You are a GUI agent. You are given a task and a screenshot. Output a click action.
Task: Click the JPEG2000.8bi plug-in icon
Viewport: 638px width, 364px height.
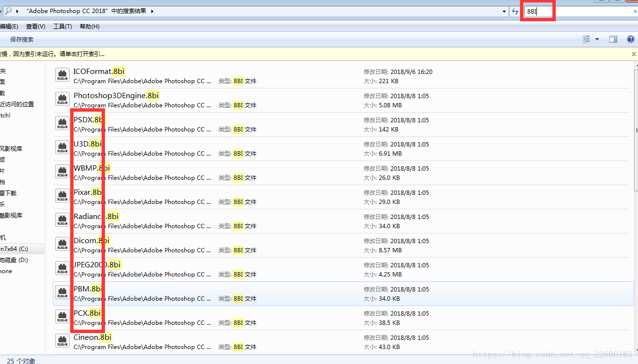pyautogui.click(x=62, y=269)
